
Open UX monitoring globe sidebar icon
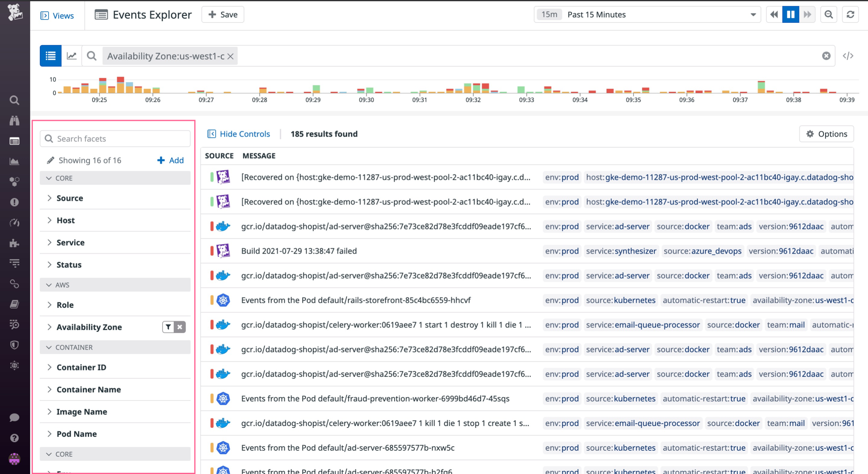(15, 366)
